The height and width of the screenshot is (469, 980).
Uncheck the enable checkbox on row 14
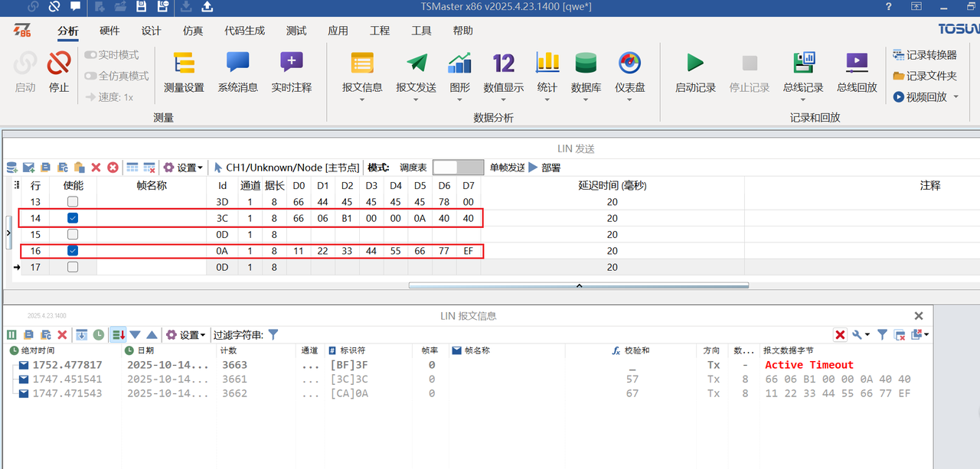point(72,218)
